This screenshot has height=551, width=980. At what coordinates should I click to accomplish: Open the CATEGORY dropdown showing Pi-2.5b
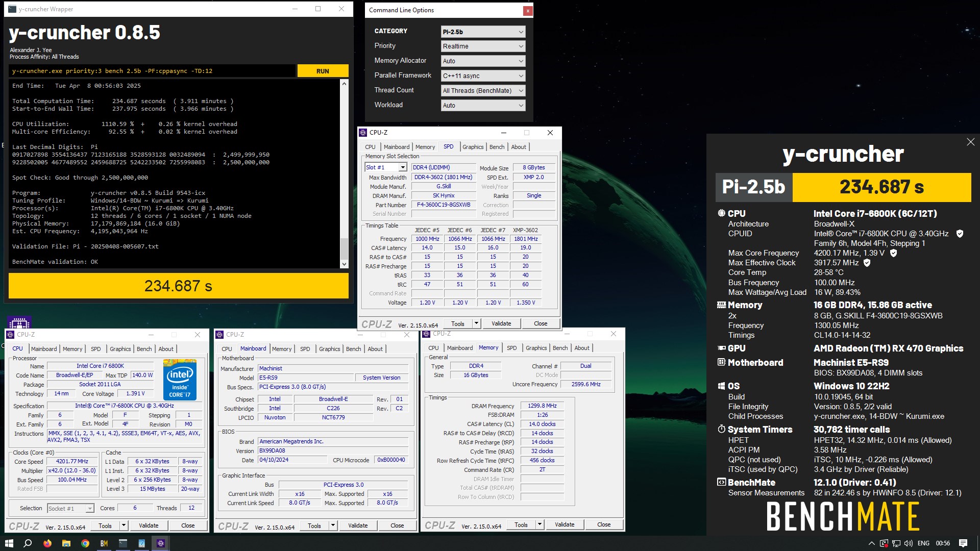pos(483,32)
